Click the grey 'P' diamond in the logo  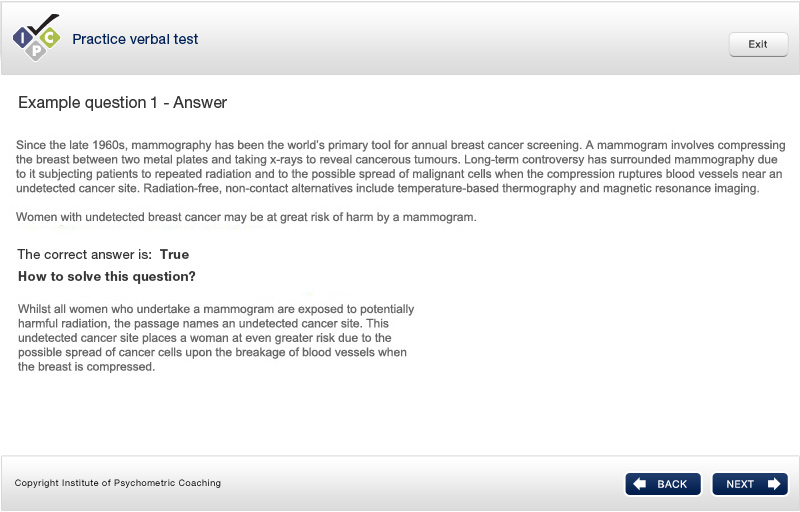(x=36, y=50)
